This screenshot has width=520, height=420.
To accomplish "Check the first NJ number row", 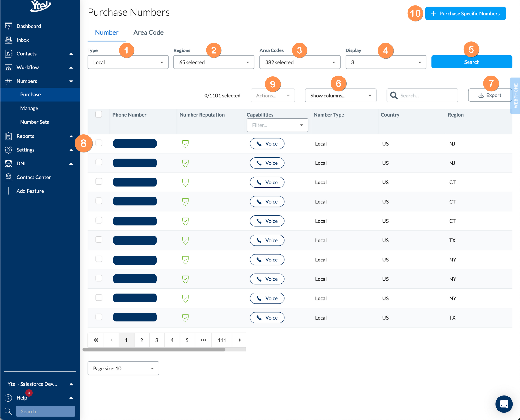I will (x=98, y=143).
